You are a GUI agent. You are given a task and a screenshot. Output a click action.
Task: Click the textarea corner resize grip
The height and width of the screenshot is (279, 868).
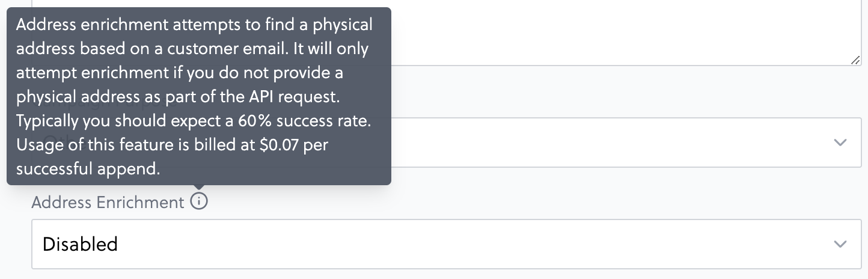click(855, 60)
